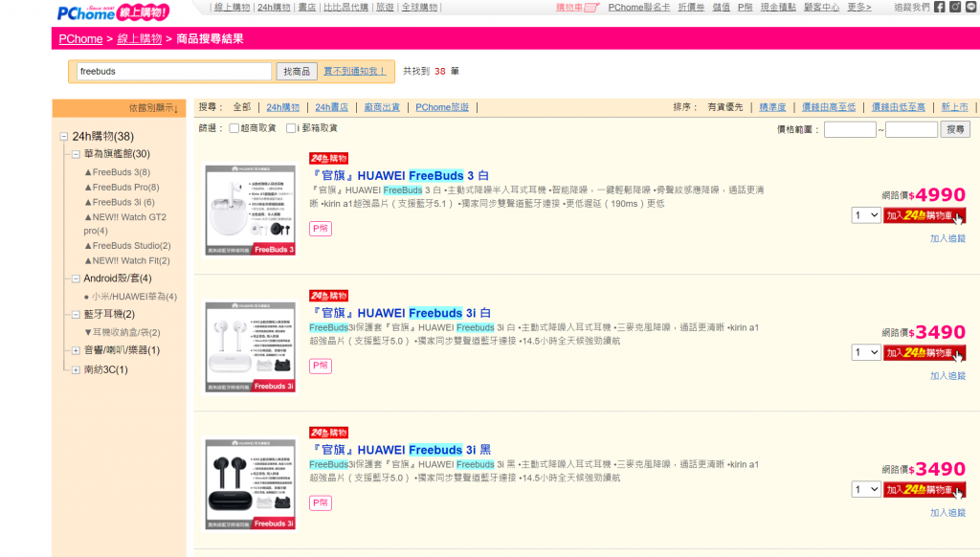Open 『官旗』HUAWEI Freebuds 3i 黑 title link
The height and width of the screenshot is (557, 980).
[400, 450]
